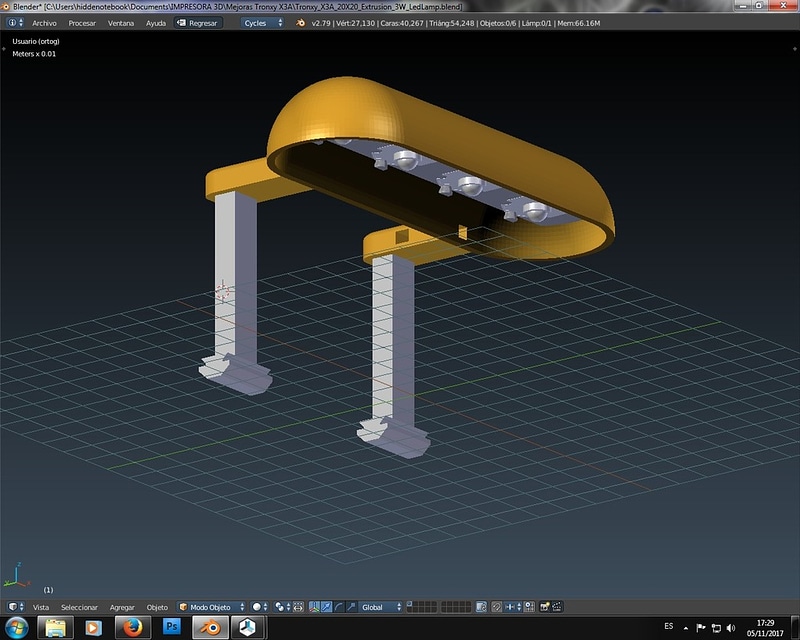Open the viewport shading selector
Viewport: 800px width, 640px height.
pyautogui.click(x=260, y=607)
